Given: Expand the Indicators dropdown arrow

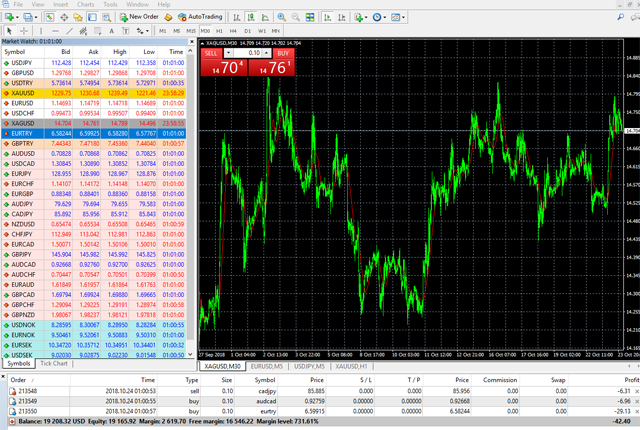Looking at the screenshot, I should click(366, 18).
